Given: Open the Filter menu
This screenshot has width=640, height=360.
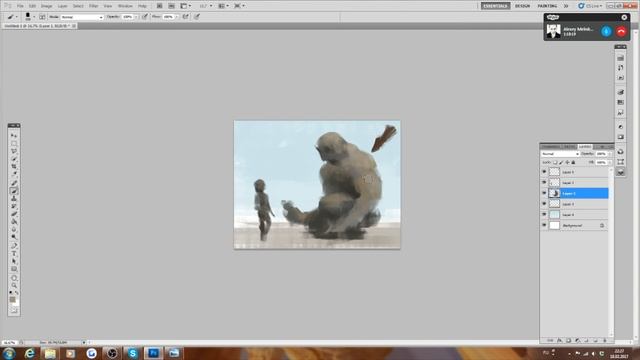Looking at the screenshot, I should (x=93, y=6).
